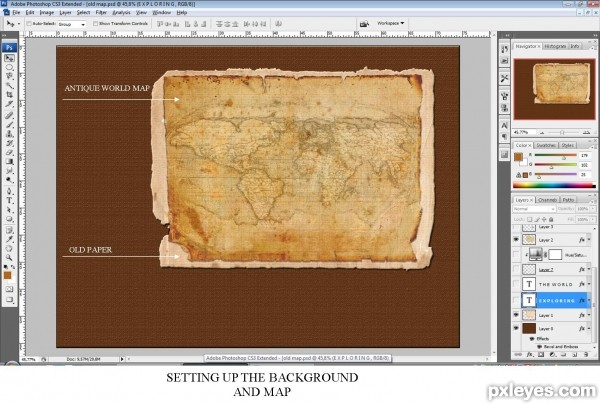Select the Clone Stamp tool

point(9,134)
